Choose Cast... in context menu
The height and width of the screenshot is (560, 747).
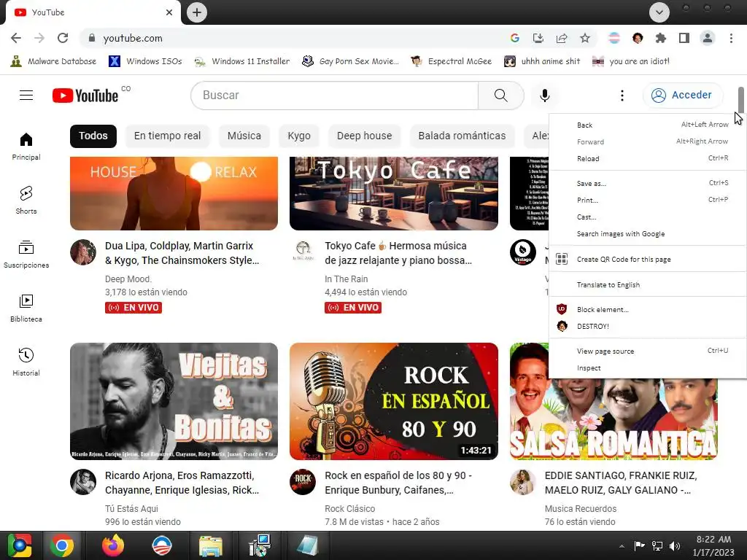[x=648, y=217]
